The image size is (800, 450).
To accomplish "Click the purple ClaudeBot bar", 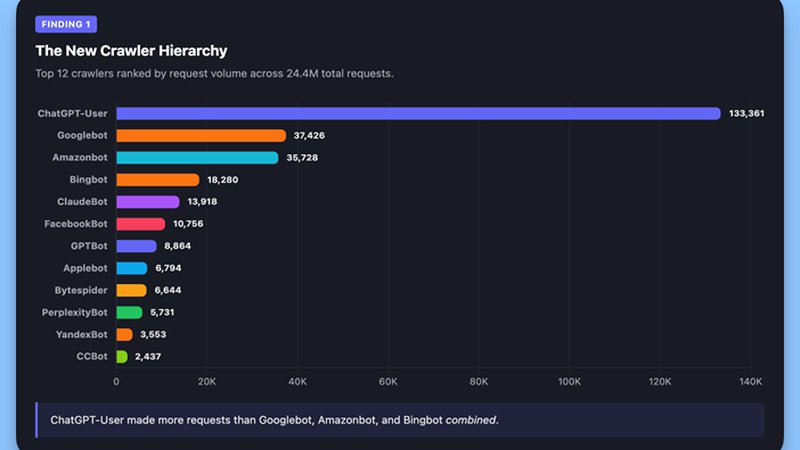I will (x=148, y=201).
